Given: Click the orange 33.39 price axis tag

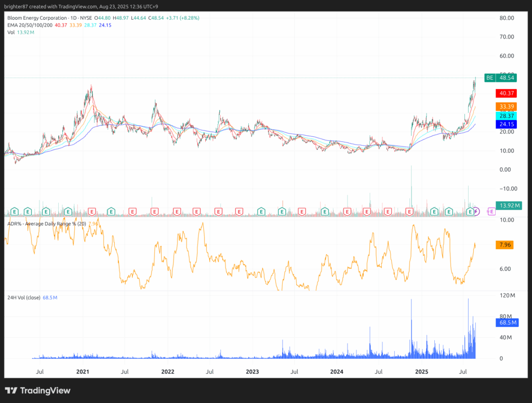Looking at the screenshot, I should 506,107.
